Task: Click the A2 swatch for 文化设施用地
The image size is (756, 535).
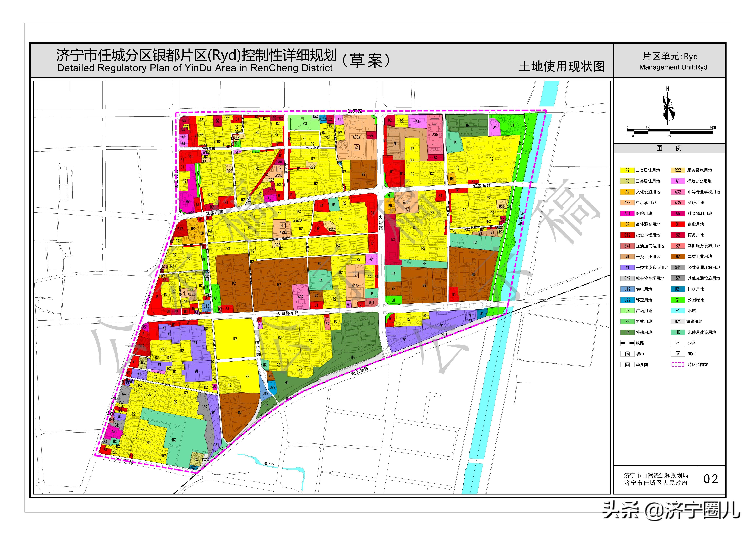Action: pyautogui.click(x=627, y=192)
